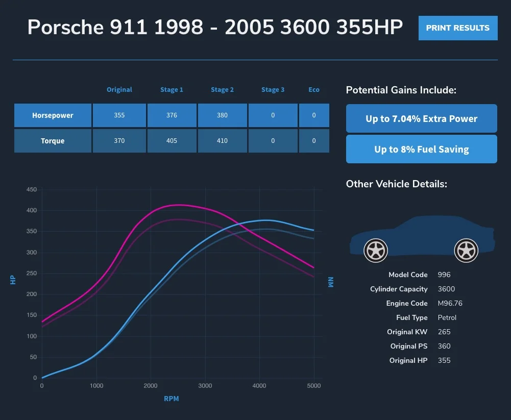Click the NM axis label beside the chart

(x=330, y=282)
